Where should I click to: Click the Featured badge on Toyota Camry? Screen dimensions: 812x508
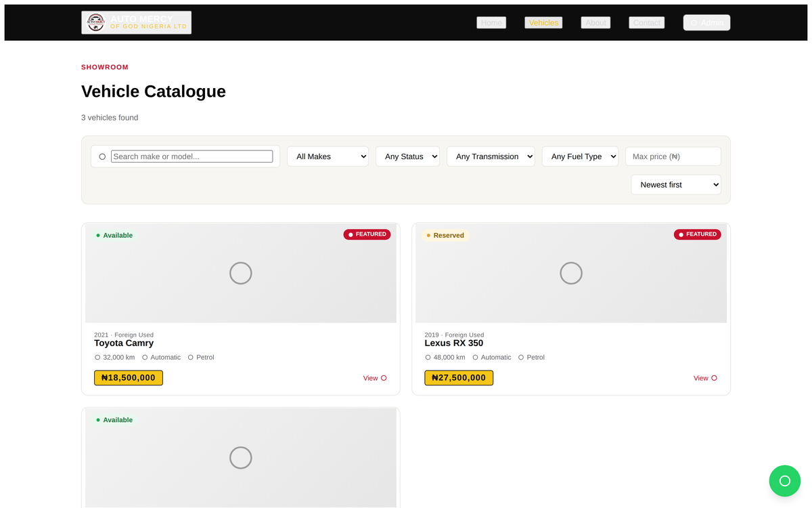click(x=367, y=234)
